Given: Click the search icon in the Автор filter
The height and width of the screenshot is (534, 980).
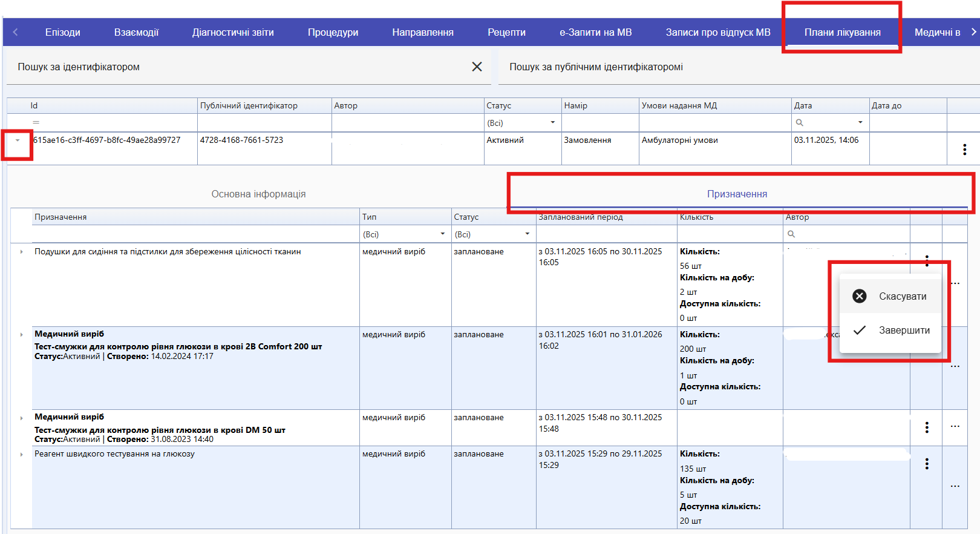Looking at the screenshot, I should (x=791, y=234).
